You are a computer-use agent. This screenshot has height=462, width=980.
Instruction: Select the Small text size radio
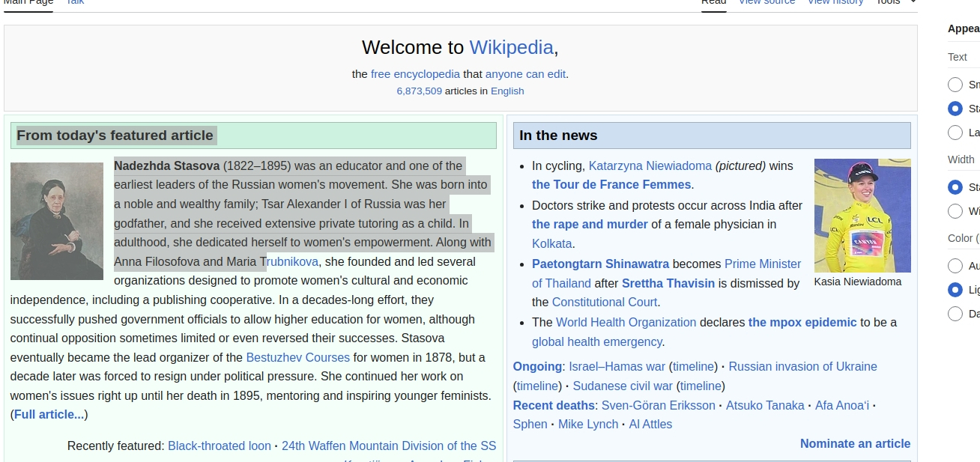pyautogui.click(x=955, y=85)
